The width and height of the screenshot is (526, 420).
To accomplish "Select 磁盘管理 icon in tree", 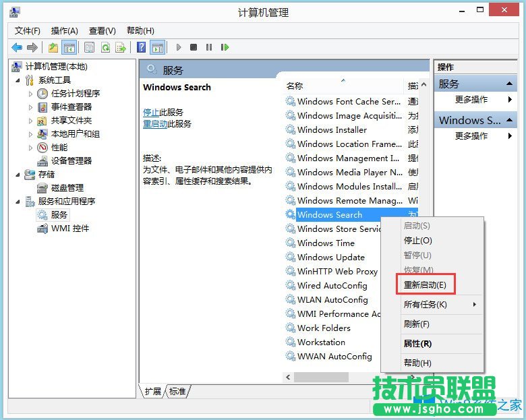I will (x=42, y=188).
